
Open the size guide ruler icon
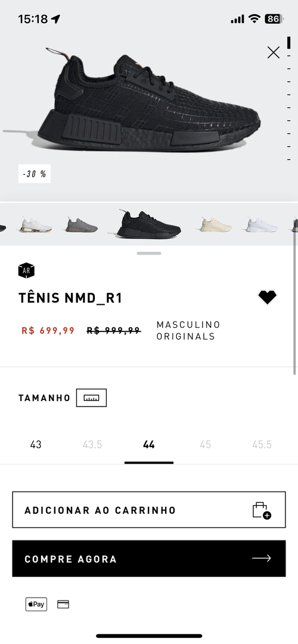[91, 398]
